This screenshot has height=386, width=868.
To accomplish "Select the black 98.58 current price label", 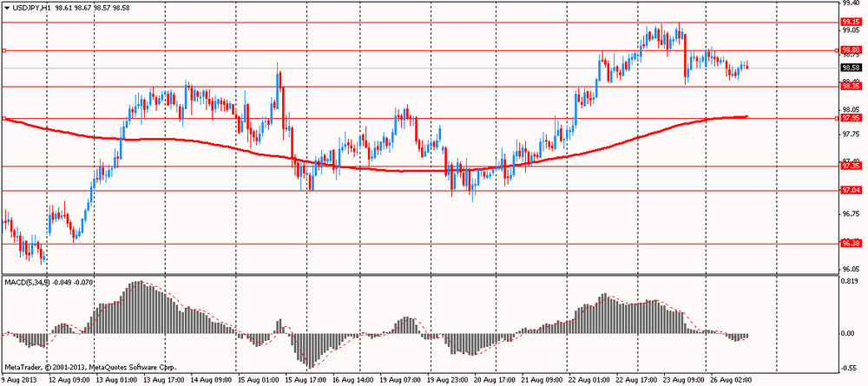I will tap(850, 68).
